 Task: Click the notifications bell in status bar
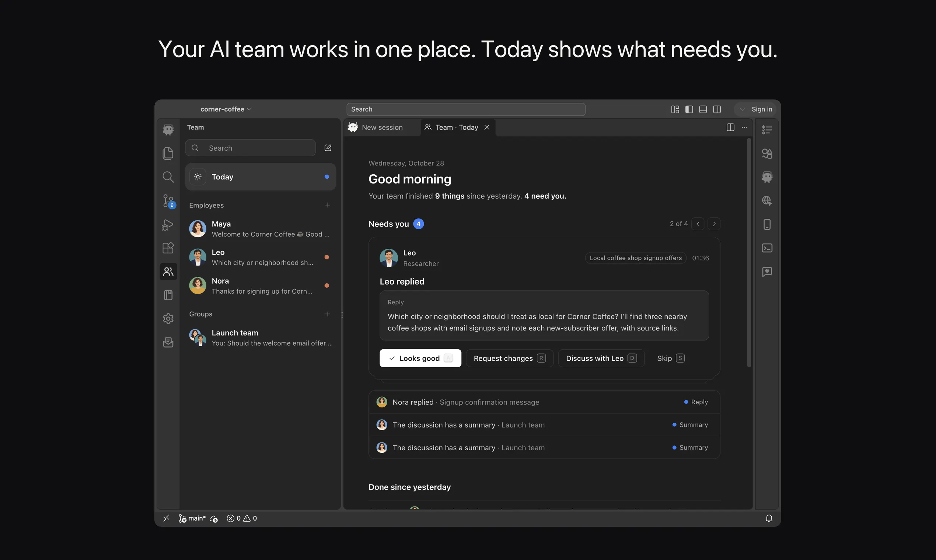click(769, 518)
